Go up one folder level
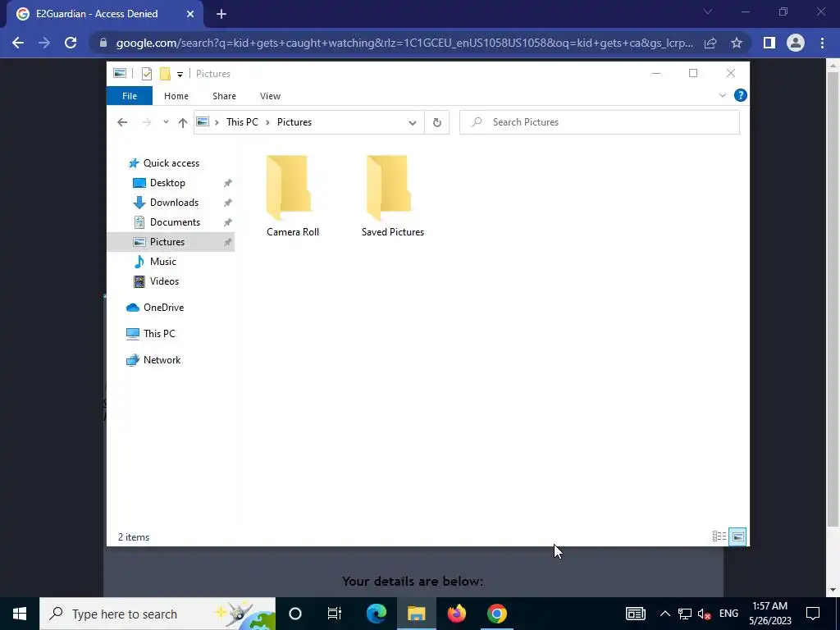840x630 pixels. tap(183, 123)
